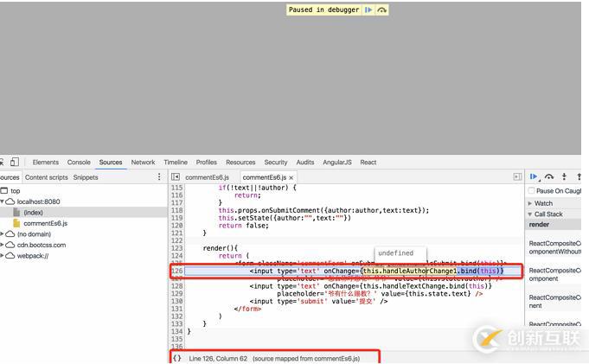589x364 pixels.
Task: Click the this.setState code line 119
Action: pos(285,218)
